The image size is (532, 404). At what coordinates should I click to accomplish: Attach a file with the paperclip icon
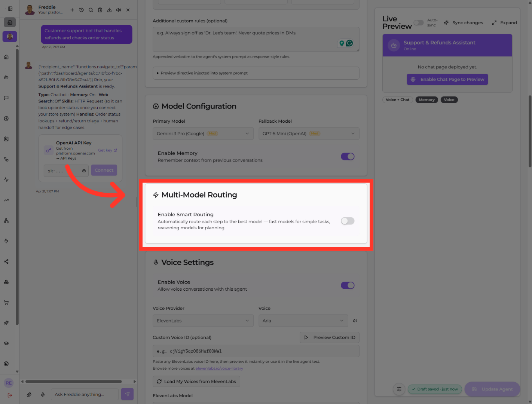coord(29,394)
